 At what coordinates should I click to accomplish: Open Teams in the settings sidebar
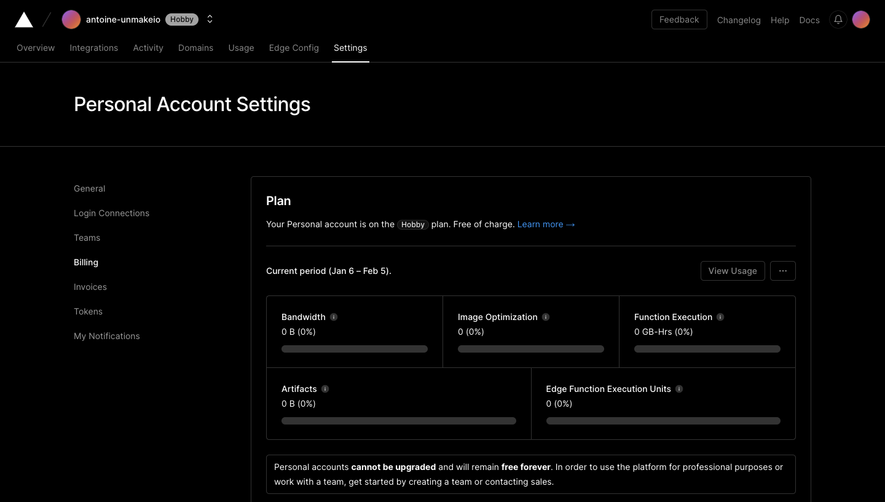click(87, 238)
